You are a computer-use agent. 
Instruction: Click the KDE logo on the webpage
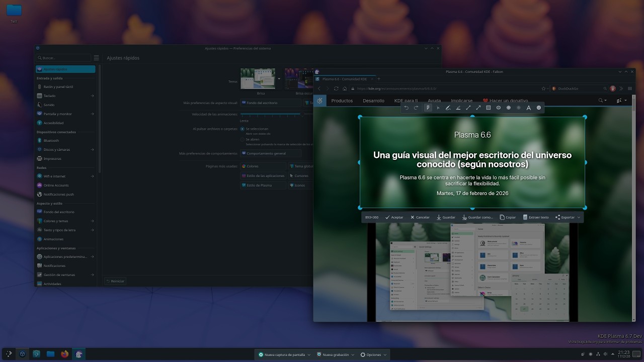click(x=320, y=101)
